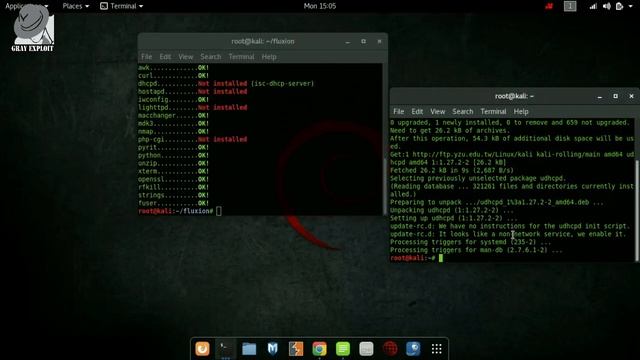The width and height of the screenshot is (640, 360).
Task: Click the green cursor in root@kali: ~ prompt
Action: point(441,258)
